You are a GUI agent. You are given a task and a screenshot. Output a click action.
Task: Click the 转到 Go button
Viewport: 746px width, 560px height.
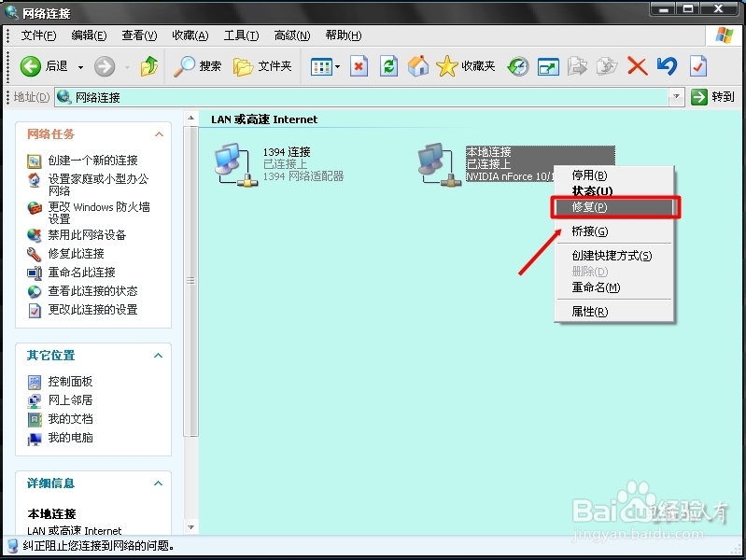pos(712,97)
